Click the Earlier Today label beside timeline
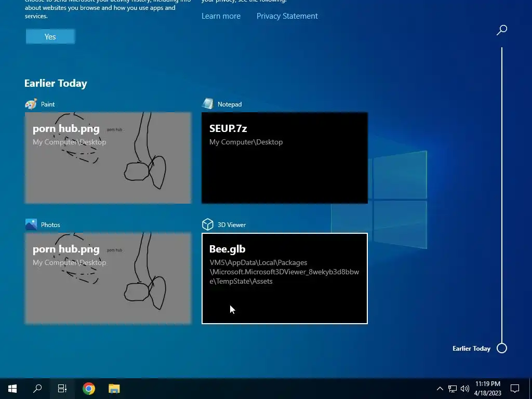The width and height of the screenshot is (532, 399). point(471,349)
